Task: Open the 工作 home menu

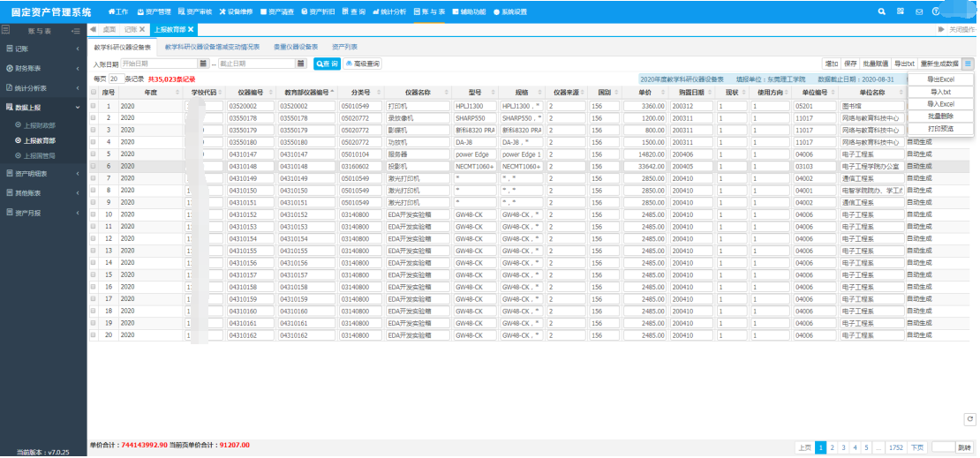Action: (x=118, y=11)
